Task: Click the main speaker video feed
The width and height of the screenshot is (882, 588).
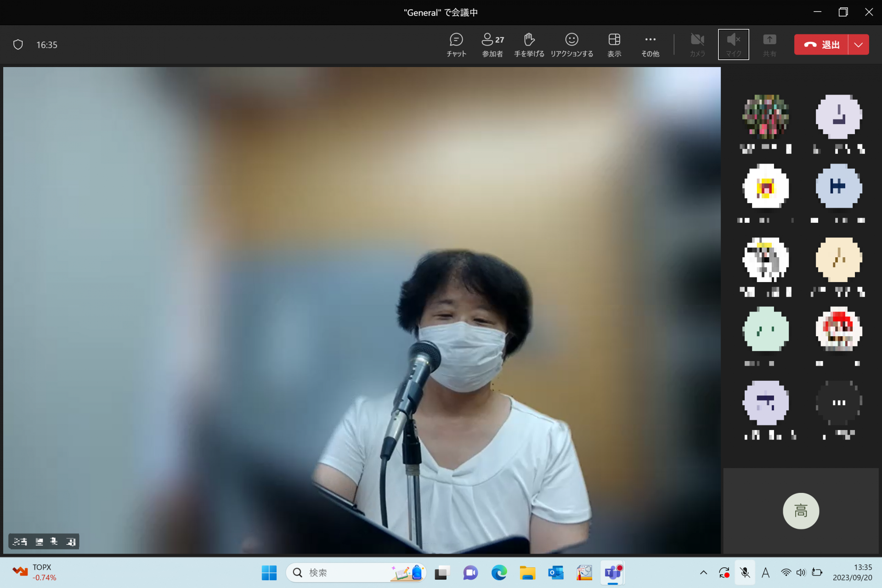Action: click(362, 310)
